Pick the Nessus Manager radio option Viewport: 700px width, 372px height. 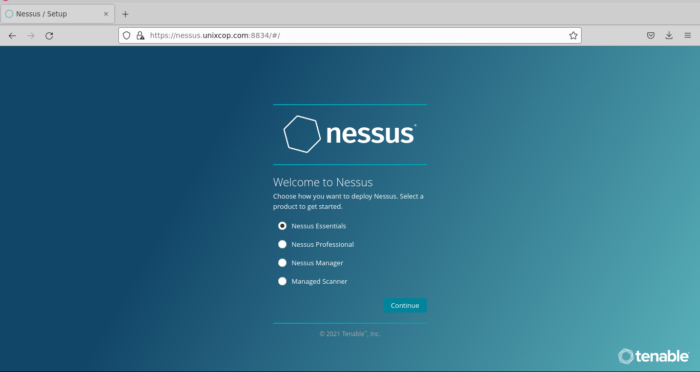tap(282, 263)
